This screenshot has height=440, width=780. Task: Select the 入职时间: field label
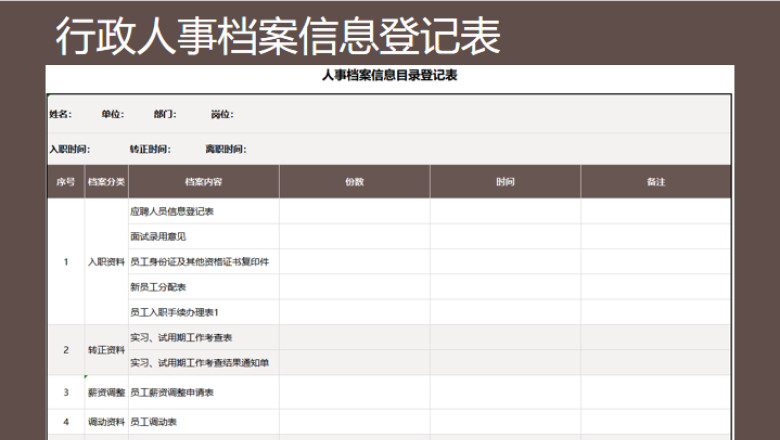point(70,149)
